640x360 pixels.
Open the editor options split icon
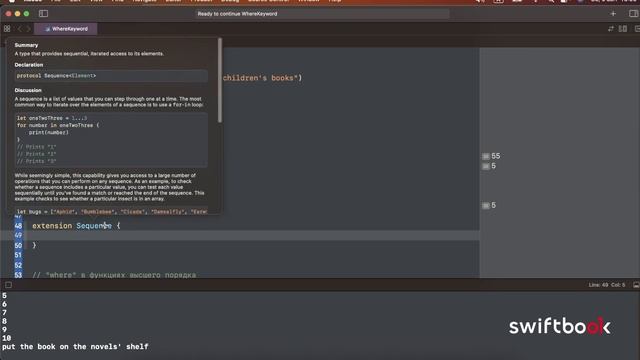[623, 29]
